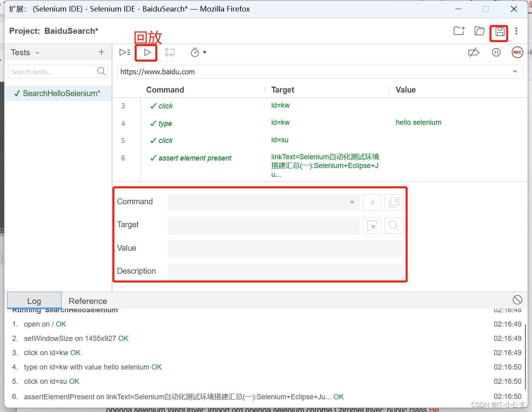Create a new project via folder-plus icon
532x412 pixels.
(459, 31)
